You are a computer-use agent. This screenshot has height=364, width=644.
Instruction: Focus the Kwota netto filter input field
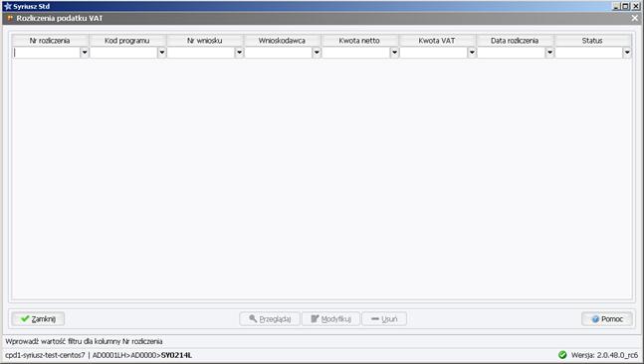pyautogui.click(x=356, y=53)
